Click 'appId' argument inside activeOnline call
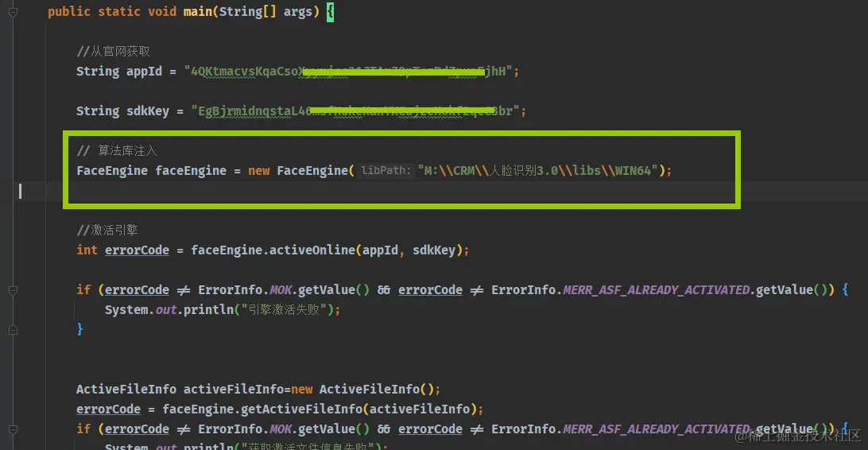 pyautogui.click(x=380, y=250)
